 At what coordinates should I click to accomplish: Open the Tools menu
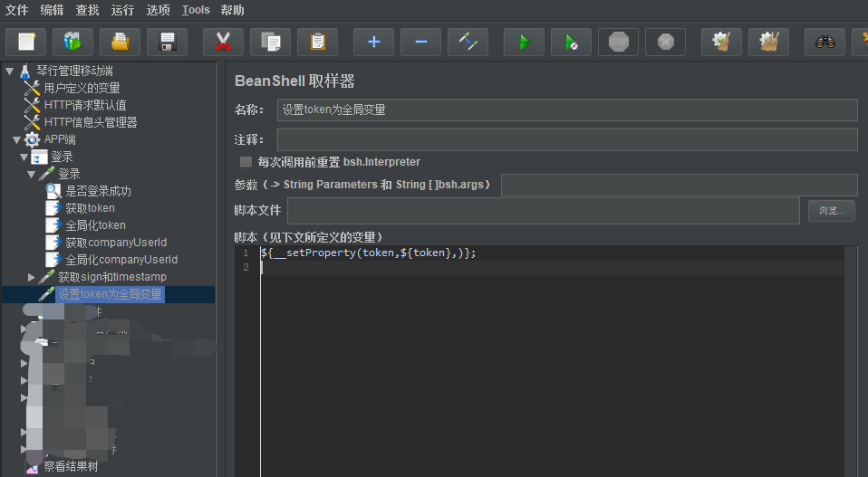196,10
